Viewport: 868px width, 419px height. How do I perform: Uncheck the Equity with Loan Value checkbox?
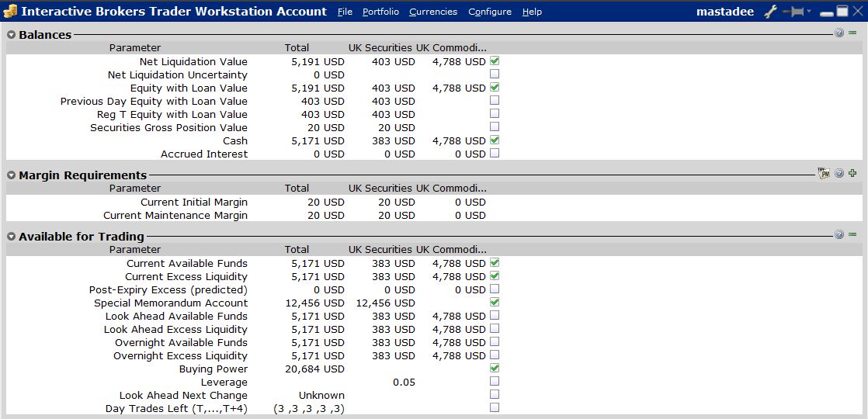pos(495,87)
